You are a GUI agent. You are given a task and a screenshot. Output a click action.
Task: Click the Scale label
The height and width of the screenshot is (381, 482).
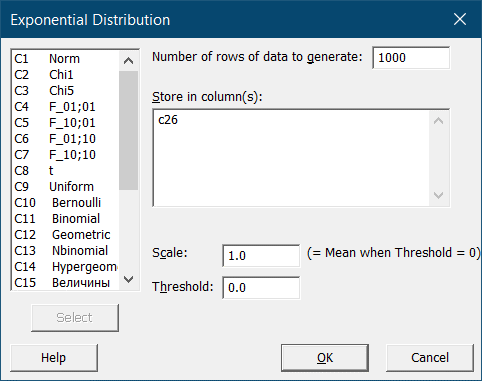[x=170, y=253]
